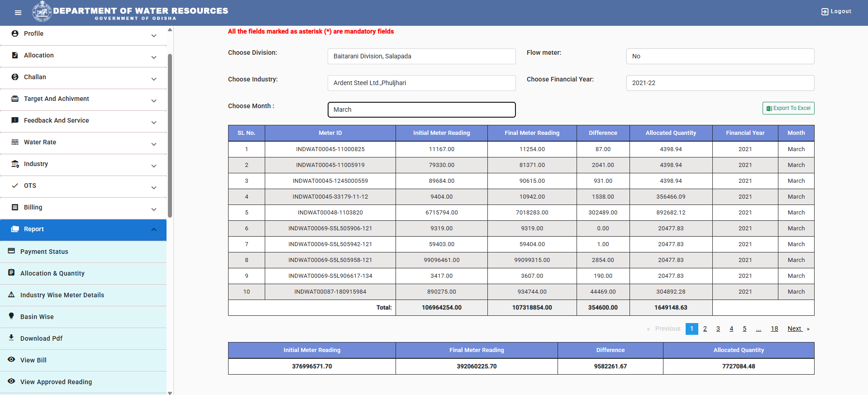The height and width of the screenshot is (395, 868).
Task: Open View Approved Reading item
Action: click(83, 382)
